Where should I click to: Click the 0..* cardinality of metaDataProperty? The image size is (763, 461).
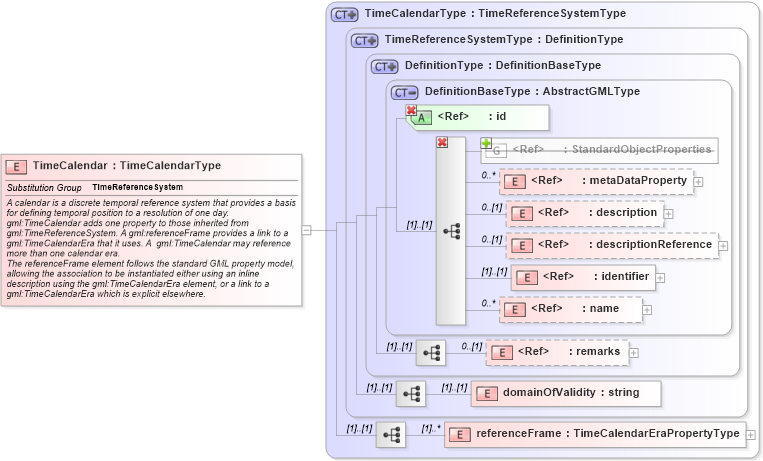(x=489, y=175)
